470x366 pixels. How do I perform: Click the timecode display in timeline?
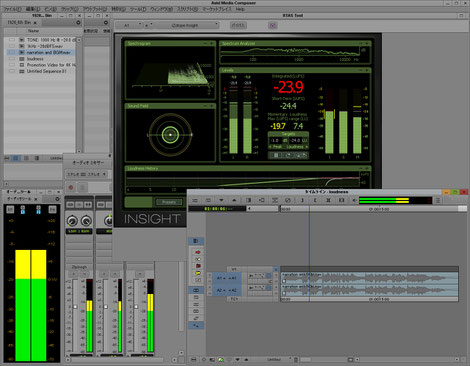point(217,209)
